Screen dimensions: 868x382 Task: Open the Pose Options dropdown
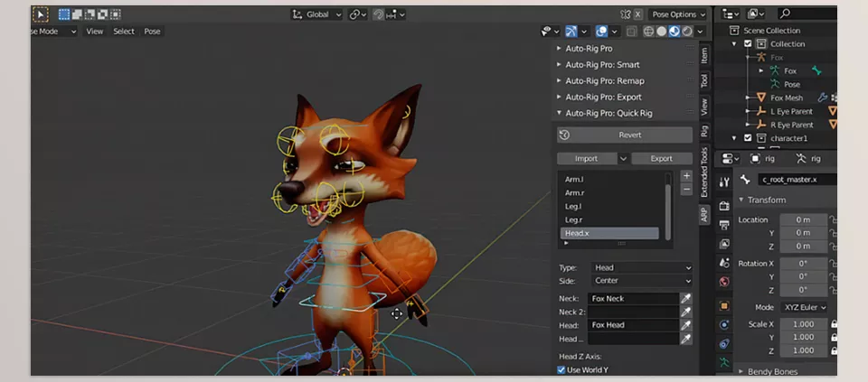(678, 14)
